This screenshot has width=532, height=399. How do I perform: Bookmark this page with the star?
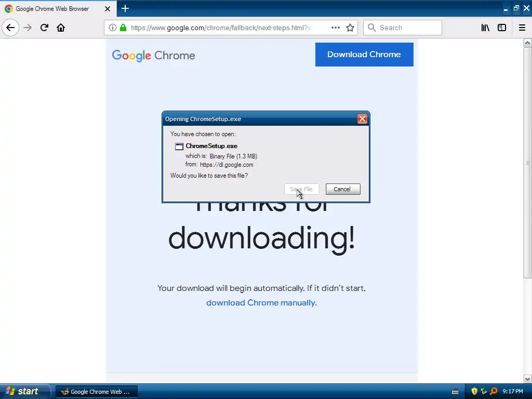pos(350,28)
